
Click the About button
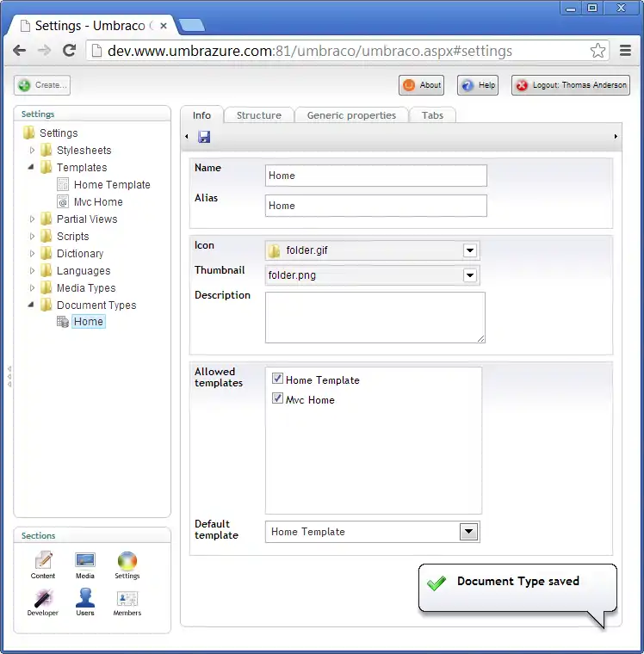(421, 85)
